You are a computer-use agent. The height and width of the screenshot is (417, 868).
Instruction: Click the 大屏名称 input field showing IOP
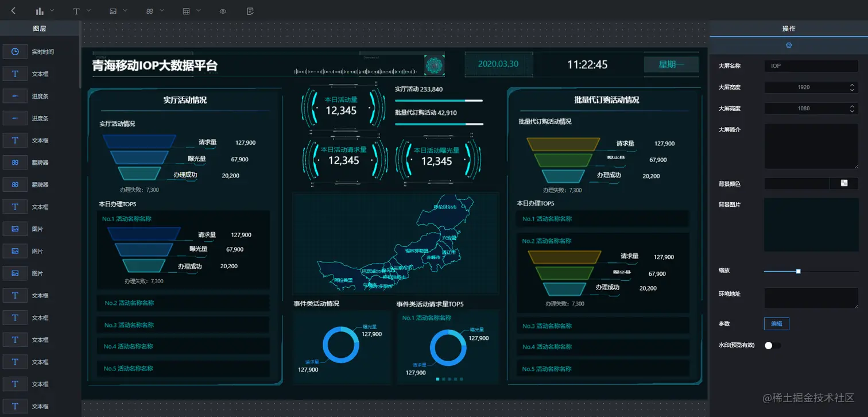[x=811, y=66]
